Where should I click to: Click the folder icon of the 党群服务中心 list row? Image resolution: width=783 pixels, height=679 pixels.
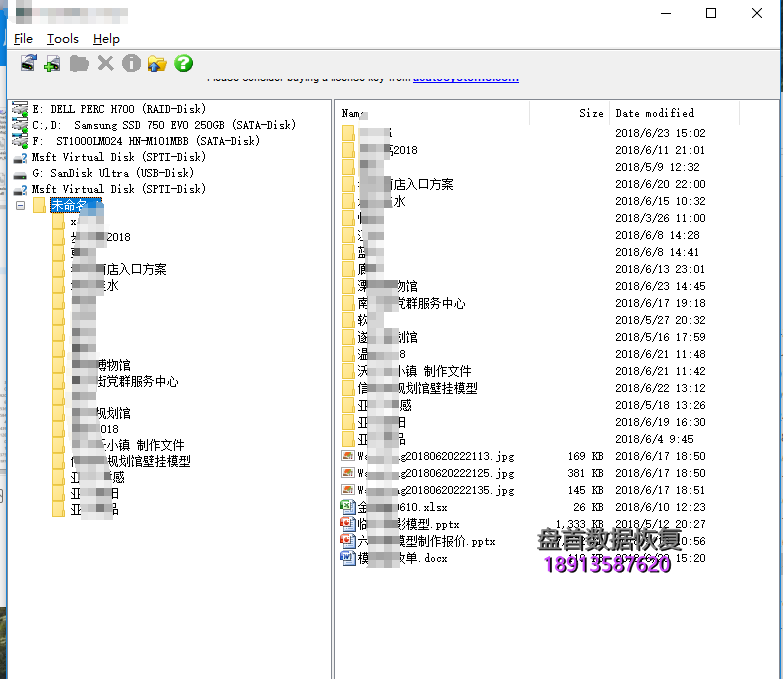[349, 303]
